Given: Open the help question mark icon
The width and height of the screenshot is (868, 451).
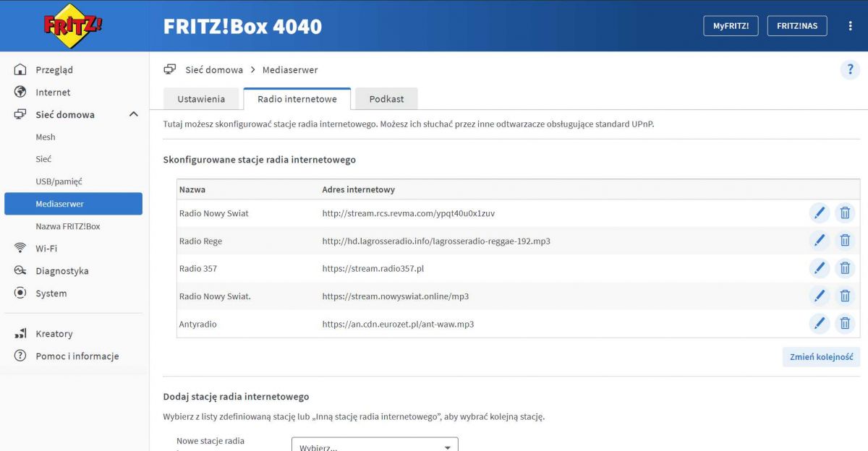Looking at the screenshot, I should (850, 70).
